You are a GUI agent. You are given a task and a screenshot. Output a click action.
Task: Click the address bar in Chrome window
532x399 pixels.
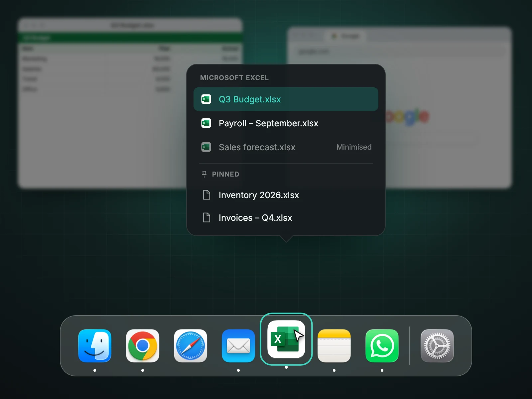[x=399, y=52]
